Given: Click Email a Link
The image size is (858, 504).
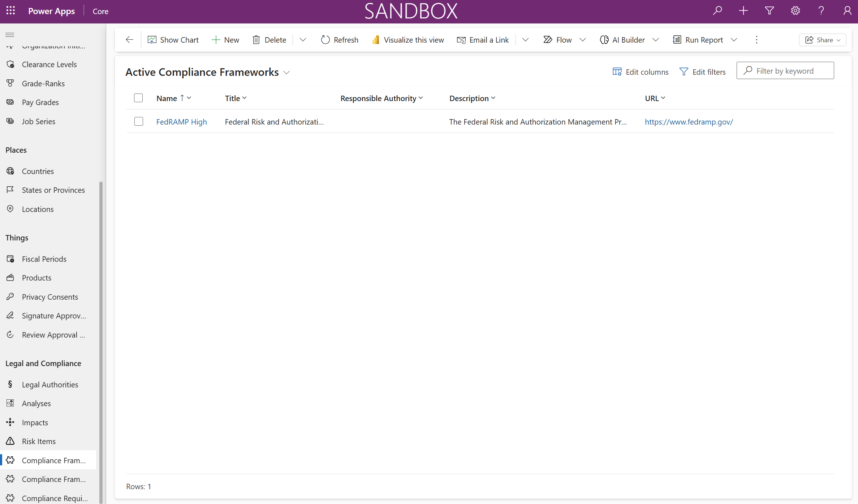Looking at the screenshot, I should tap(483, 40).
